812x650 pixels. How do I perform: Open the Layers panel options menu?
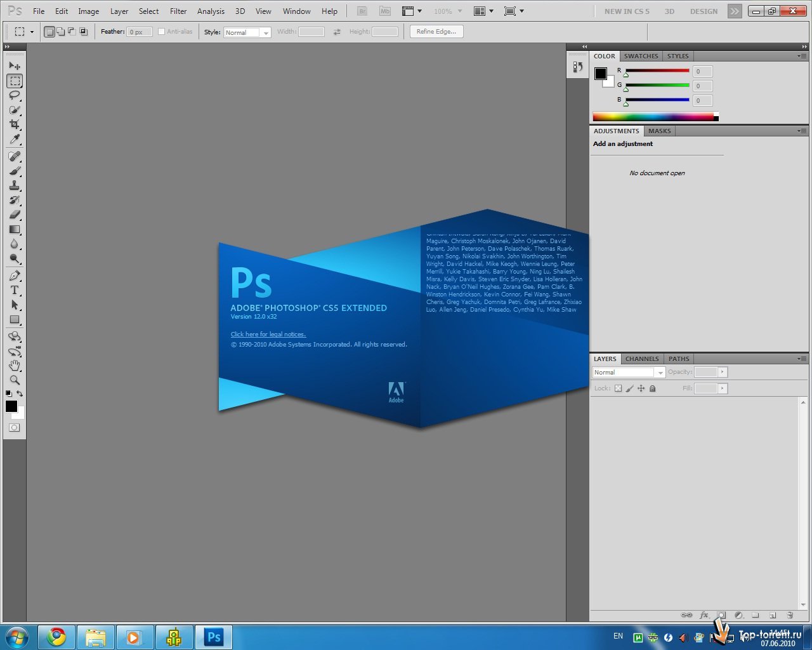pyautogui.click(x=802, y=359)
